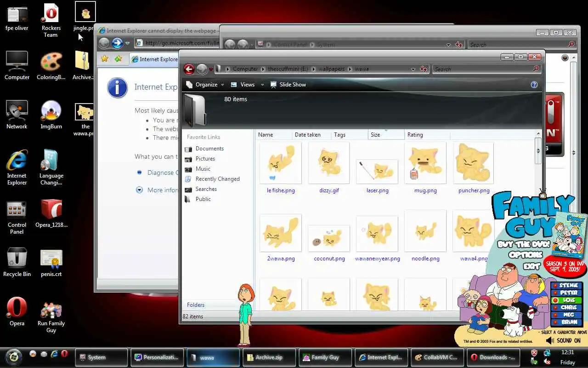Select coconut.png thumbnail
588x368 pixels.
click(329, 239)
